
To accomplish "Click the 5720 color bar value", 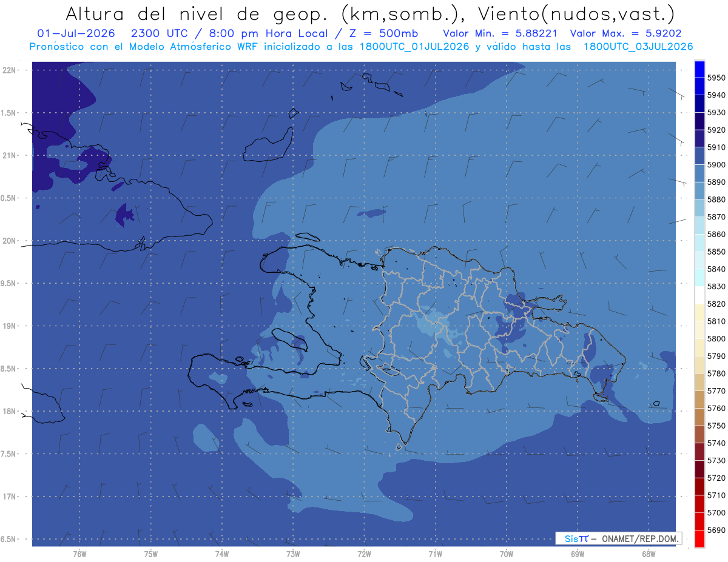I will click(x=716, y=478).
